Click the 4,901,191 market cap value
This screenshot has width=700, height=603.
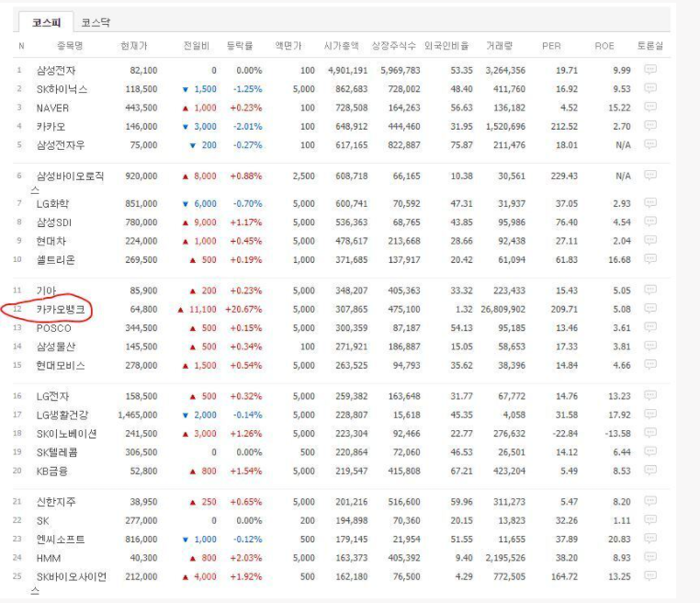(x=347, y=70)
